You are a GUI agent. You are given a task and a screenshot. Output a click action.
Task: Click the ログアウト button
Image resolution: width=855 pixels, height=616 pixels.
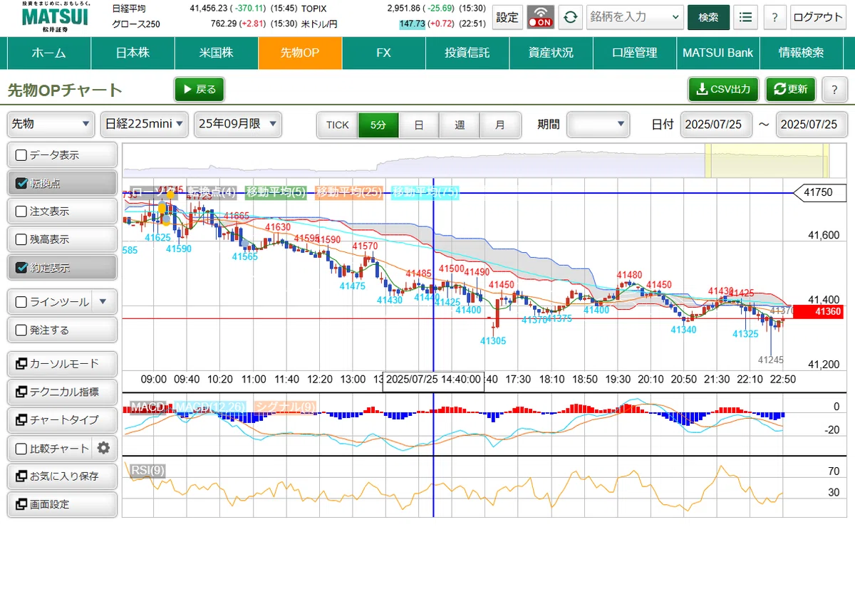(818, 17)
